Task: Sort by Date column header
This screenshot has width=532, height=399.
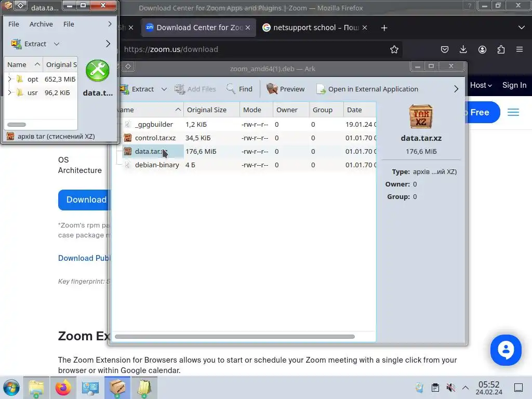Action: [360, 110]
